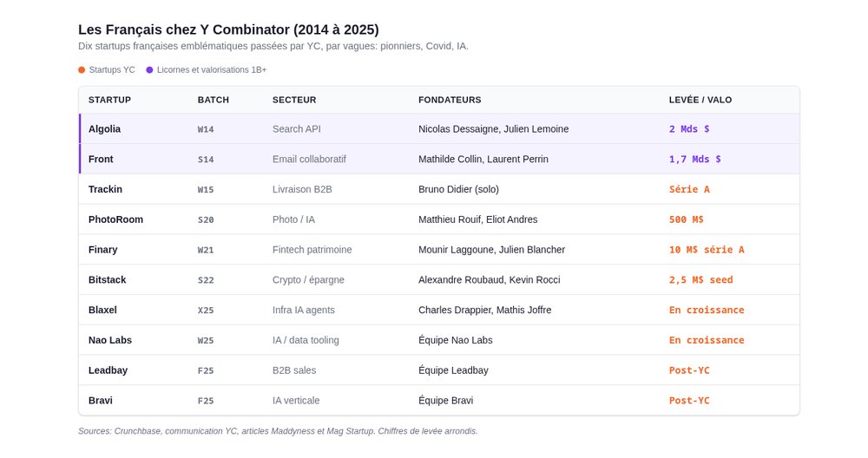The height and width of the screenshot is (458, 868).
Task: Click founders Matthieu Rouif, Eliot Andres
Action: point(477,219)
